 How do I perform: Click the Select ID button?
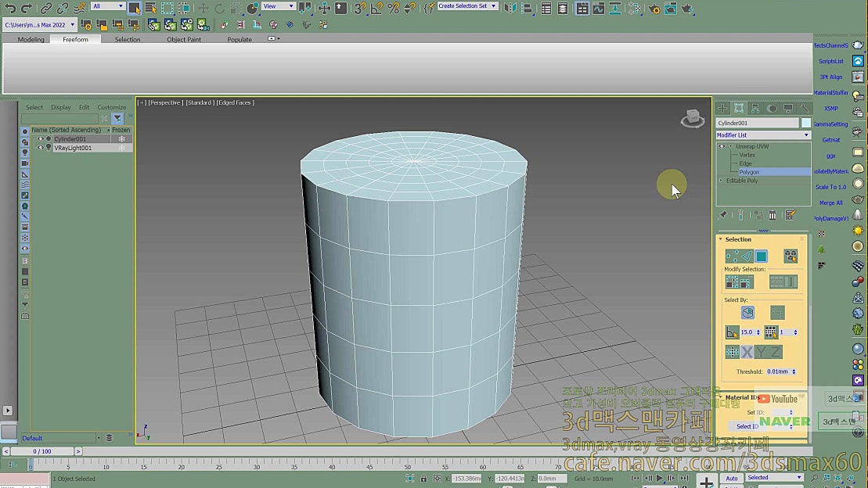click(746, 425)
